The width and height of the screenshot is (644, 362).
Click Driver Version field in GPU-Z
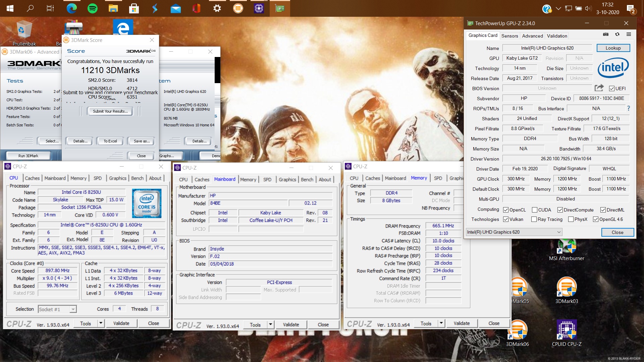coord(566,159)
